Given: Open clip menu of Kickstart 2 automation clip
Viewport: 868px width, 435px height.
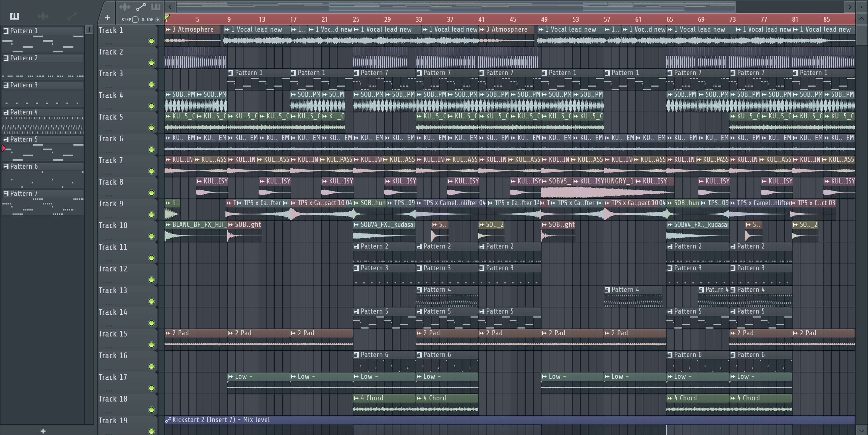Looking at the screenshot, I should click(x=168, y=420).
